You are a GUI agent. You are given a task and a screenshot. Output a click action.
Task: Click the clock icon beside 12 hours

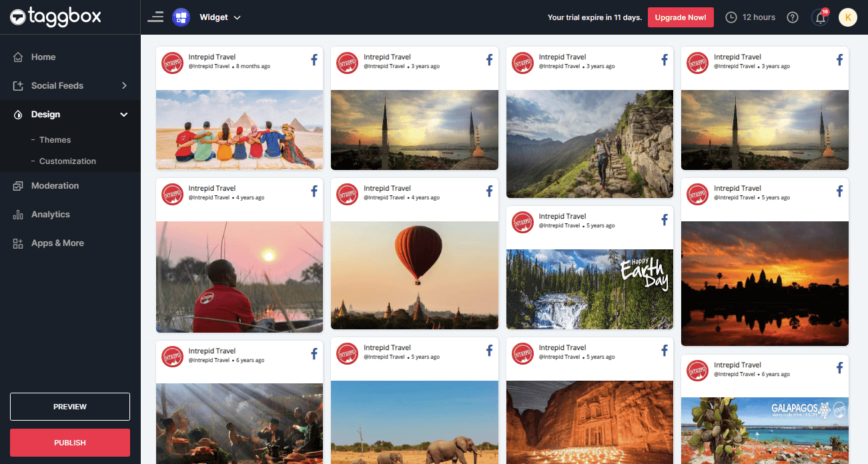pos(731,17)
